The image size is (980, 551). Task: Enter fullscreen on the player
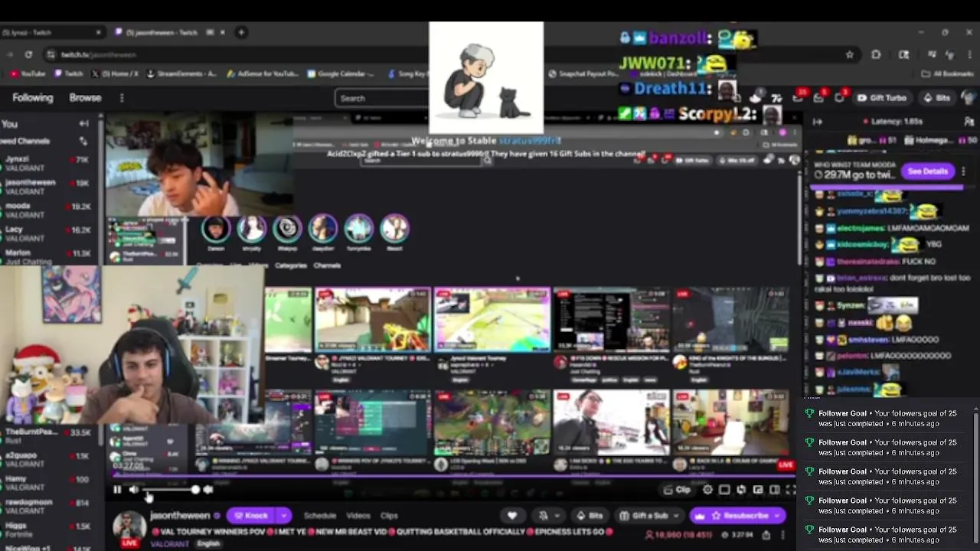pos(791,490)
